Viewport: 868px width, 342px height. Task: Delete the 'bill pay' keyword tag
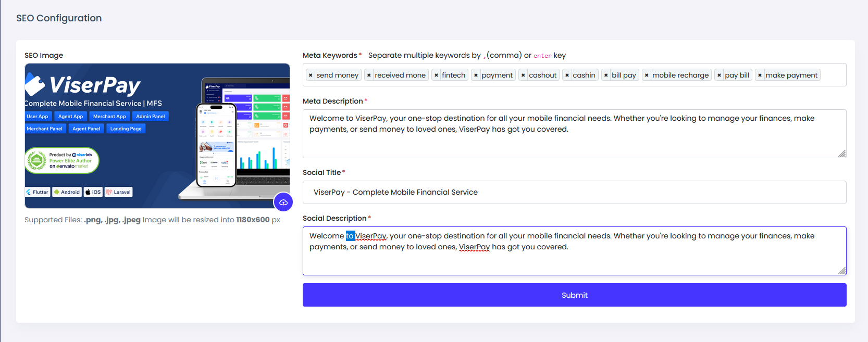coord(606,75)
